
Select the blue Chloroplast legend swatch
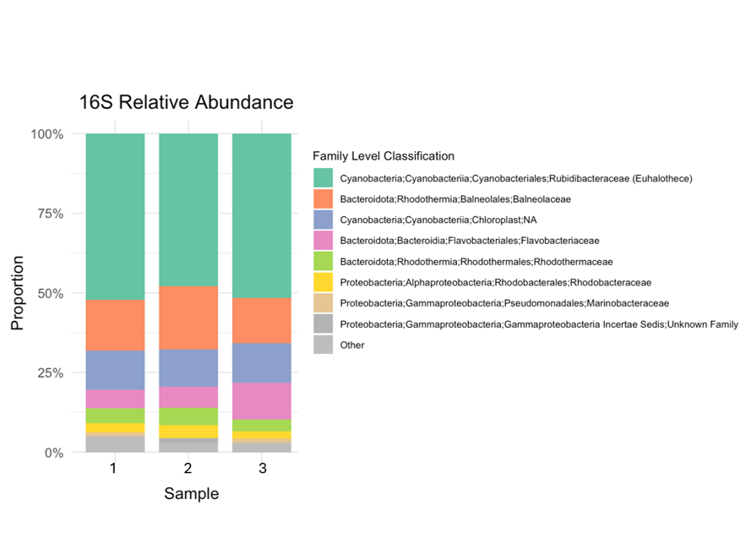324,220
